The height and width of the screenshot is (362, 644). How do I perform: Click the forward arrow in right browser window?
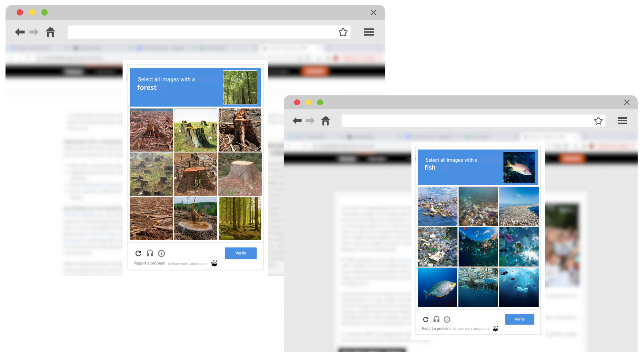[310, 121]
